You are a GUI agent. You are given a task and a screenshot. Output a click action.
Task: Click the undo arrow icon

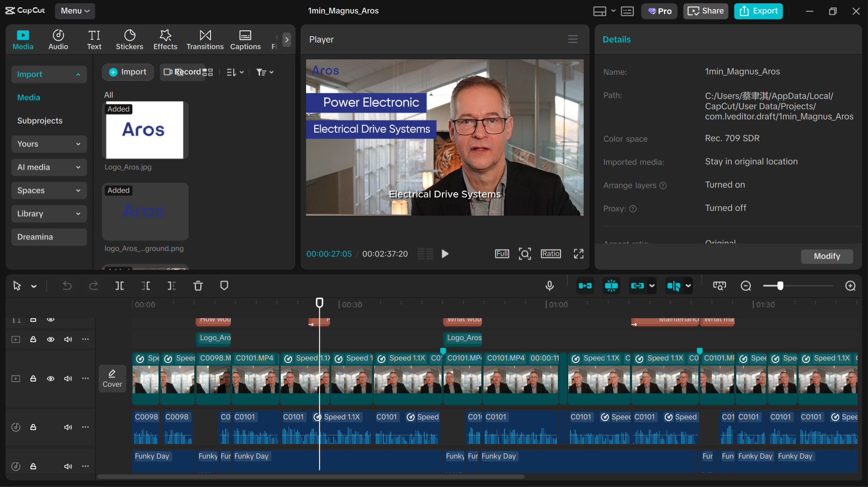[67, 286]
